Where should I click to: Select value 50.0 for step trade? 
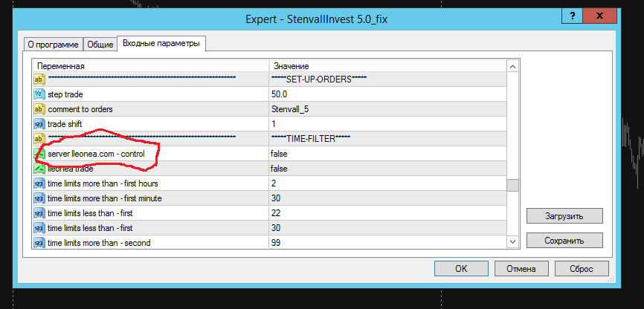click(x=388, y=94)
